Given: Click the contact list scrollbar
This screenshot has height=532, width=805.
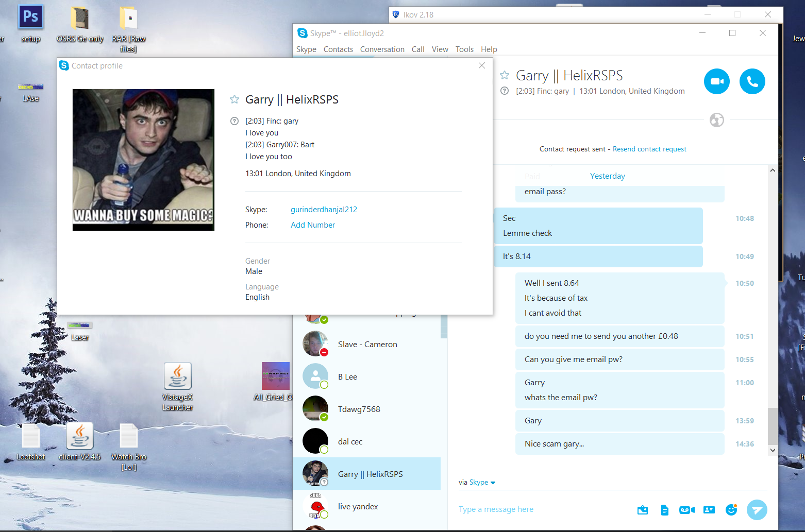Looking at the screenshot, I should tap(444, 327).
